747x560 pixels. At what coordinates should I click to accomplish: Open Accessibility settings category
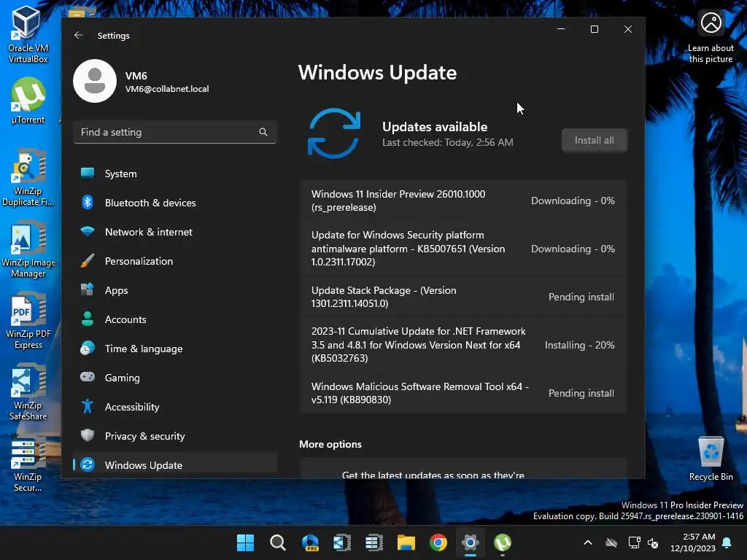(175, 407)
